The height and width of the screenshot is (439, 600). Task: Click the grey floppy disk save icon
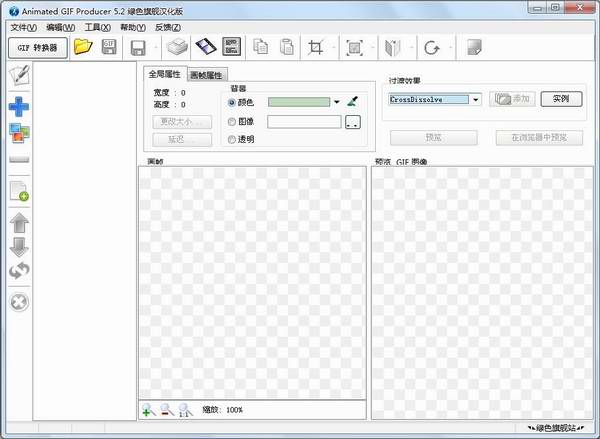coord(138,48)
